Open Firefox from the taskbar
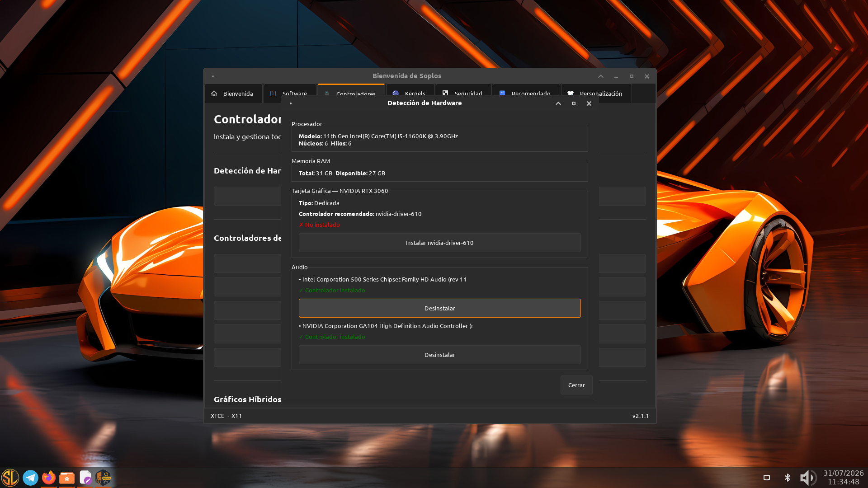The image size is (868, 488). point(49,478)
